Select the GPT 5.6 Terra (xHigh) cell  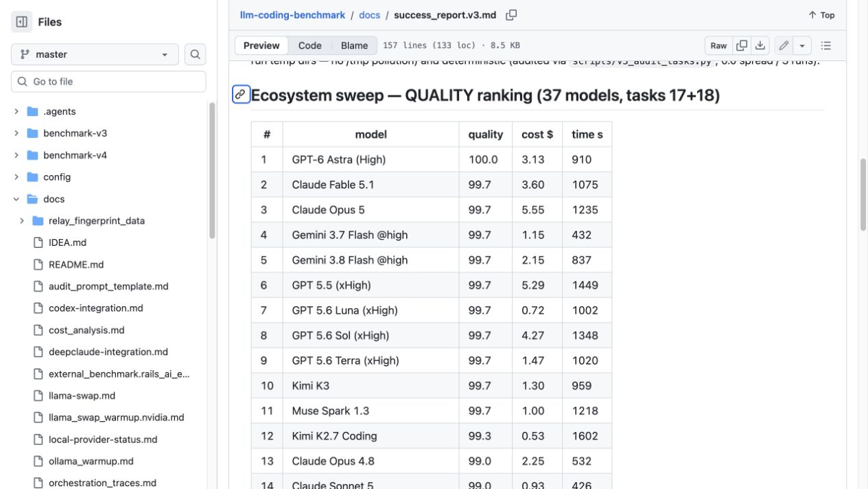(371, 360)
